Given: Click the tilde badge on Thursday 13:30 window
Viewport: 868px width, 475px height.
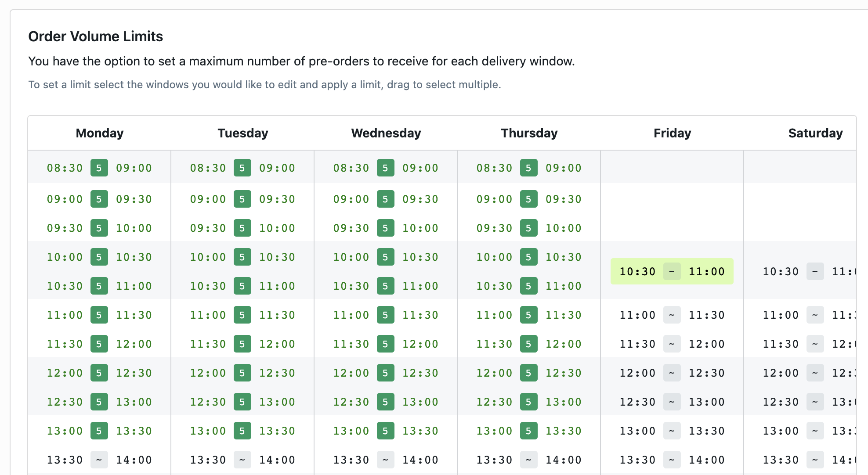Looking at the screenshot, I should (x=529, y=460).
